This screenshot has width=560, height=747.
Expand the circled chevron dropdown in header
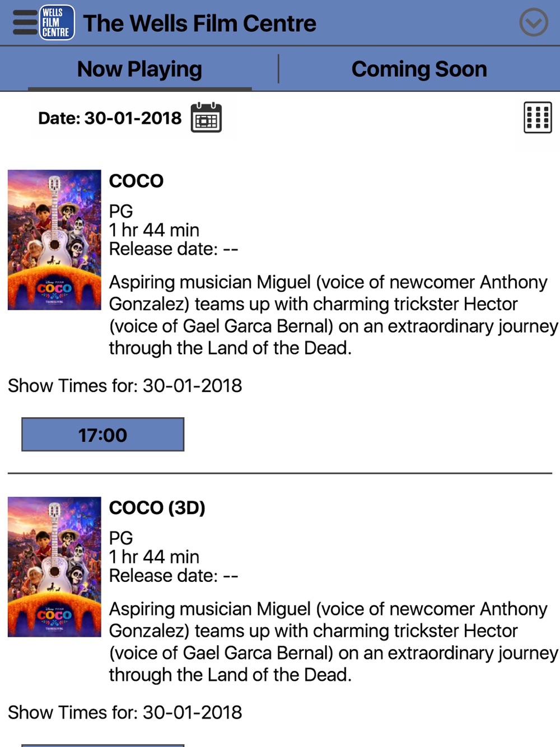pyautogui.click(x=533, y=23)
